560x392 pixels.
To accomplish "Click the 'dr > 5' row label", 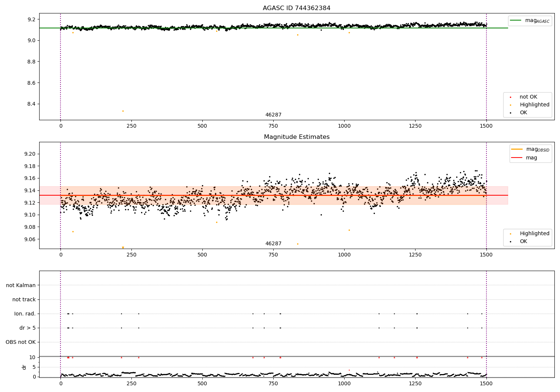I will tap(28, 328).
